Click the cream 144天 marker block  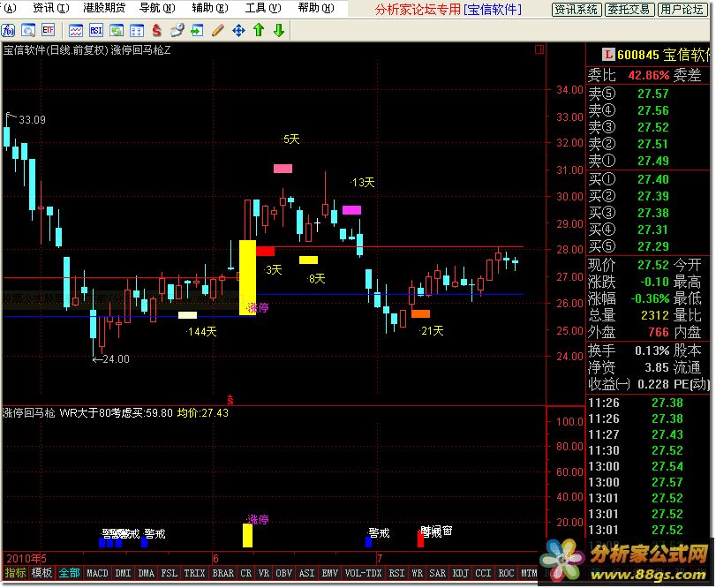[187, 314]
